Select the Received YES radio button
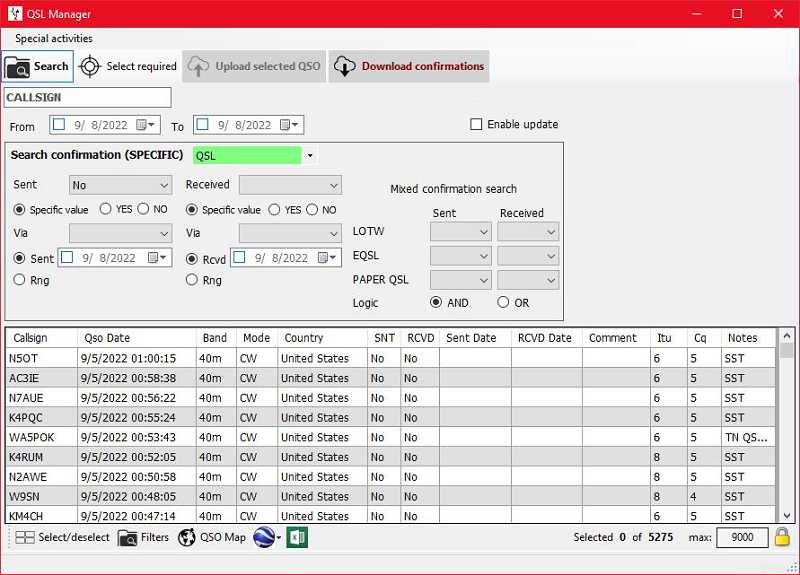The width and height of the screenshot is (800, 575). pos(274,209)
